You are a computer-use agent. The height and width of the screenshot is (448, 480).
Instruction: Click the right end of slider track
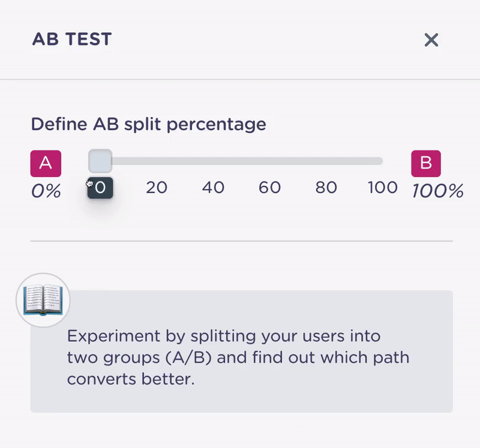coord(380,161)
